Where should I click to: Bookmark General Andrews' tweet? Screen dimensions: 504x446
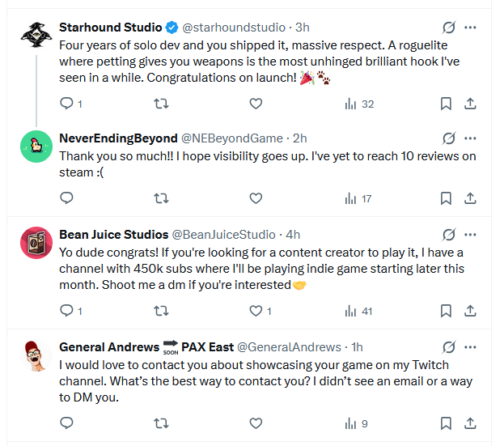(x=446, y=423)
